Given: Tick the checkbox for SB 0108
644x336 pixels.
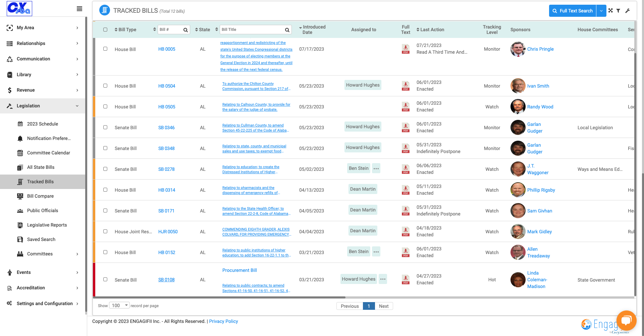Looking at the screenshot, I should (105, 279).
